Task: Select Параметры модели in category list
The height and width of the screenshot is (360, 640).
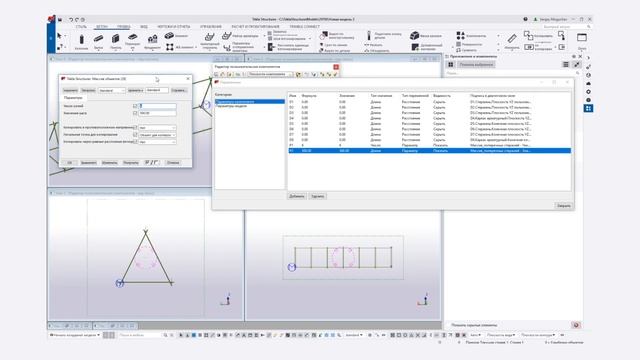Action: point(231,106)
